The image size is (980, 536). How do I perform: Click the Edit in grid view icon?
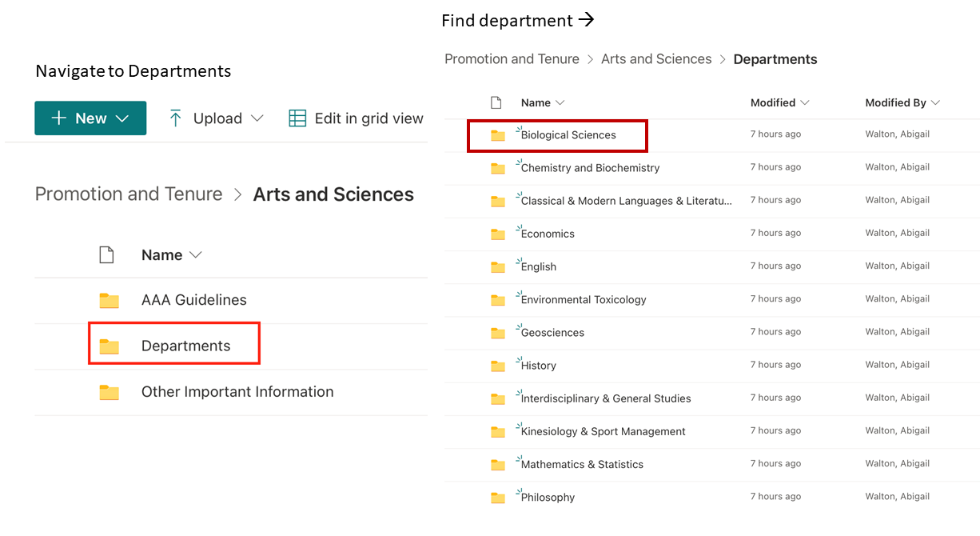click(x=297, y=118)
